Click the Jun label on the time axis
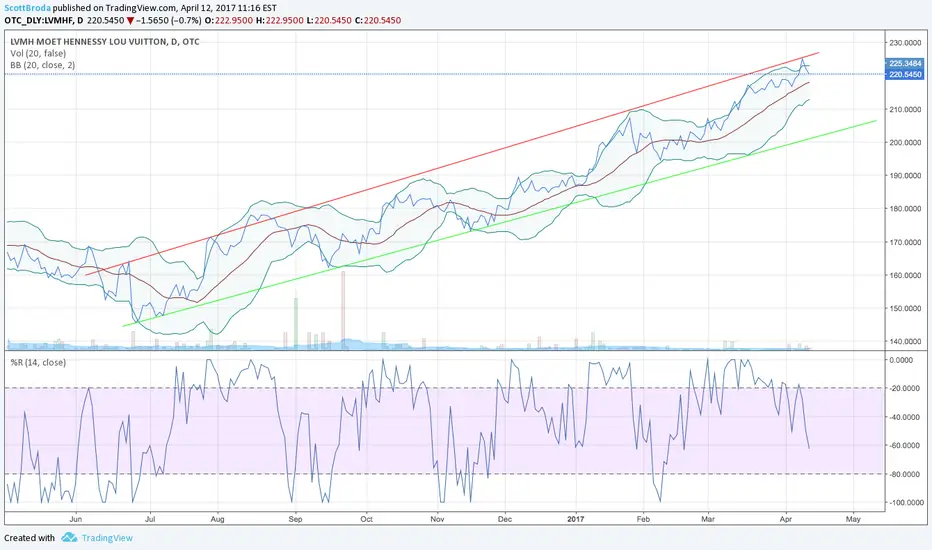 pyautogui.click(x=75, y=519)
